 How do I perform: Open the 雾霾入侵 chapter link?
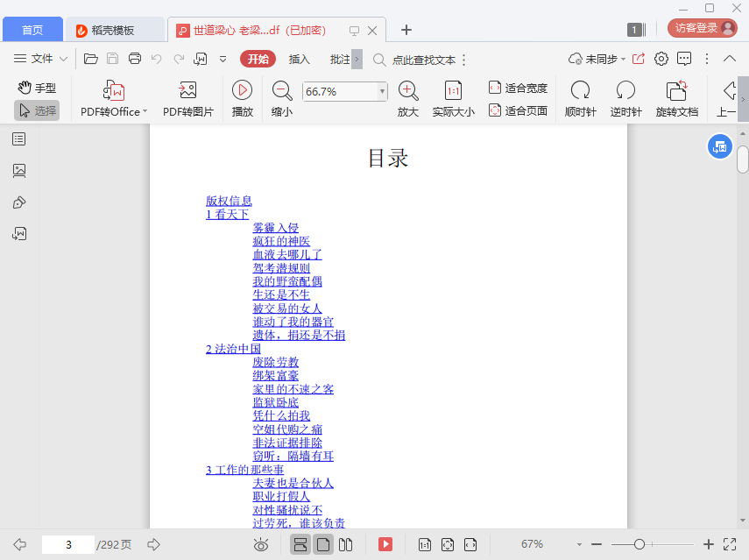pyautogui.click(x=276, y=228)
